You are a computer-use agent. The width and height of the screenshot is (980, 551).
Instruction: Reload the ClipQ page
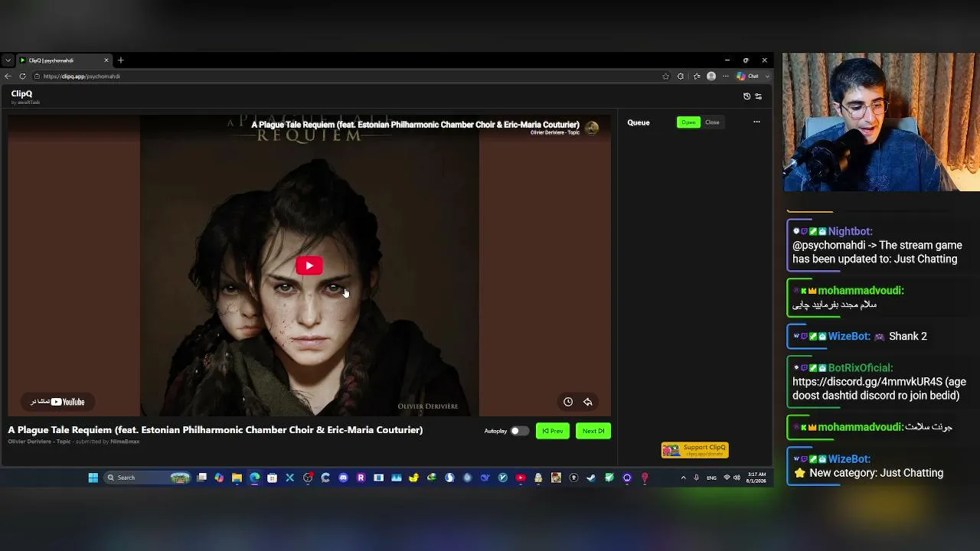tap(22, 77)
